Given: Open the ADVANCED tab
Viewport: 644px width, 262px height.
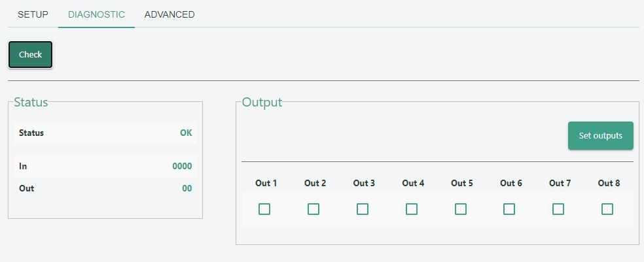Looking at the screenshot, I should click(170, 14).
